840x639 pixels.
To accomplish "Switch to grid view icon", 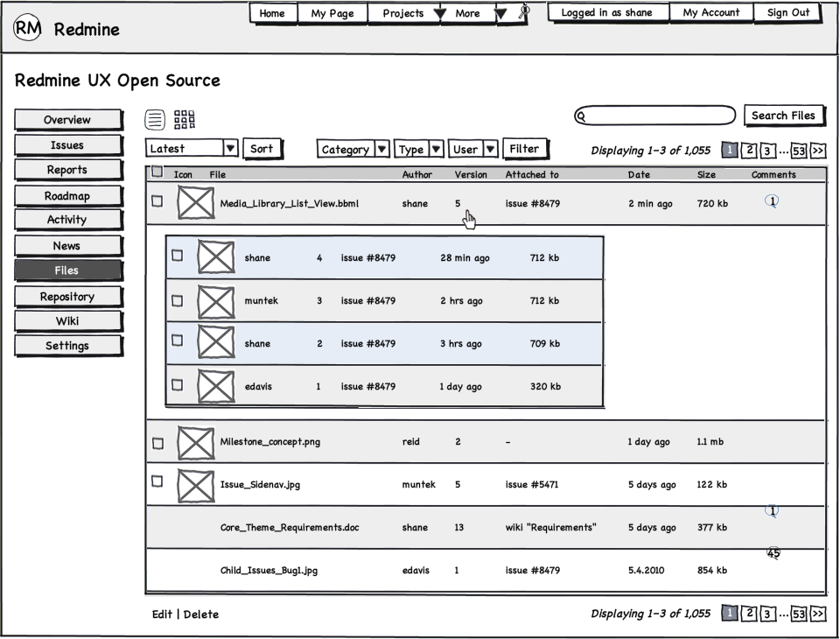I will pos(185,120).
